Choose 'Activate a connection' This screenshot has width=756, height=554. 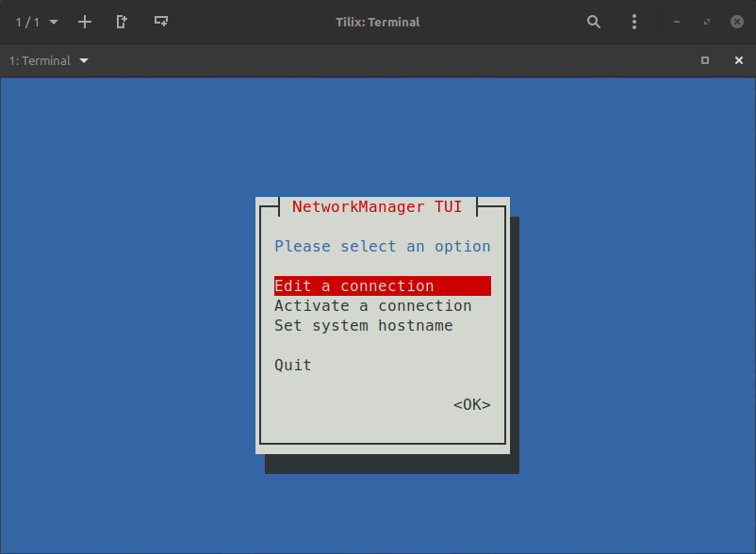pos(372,305)
